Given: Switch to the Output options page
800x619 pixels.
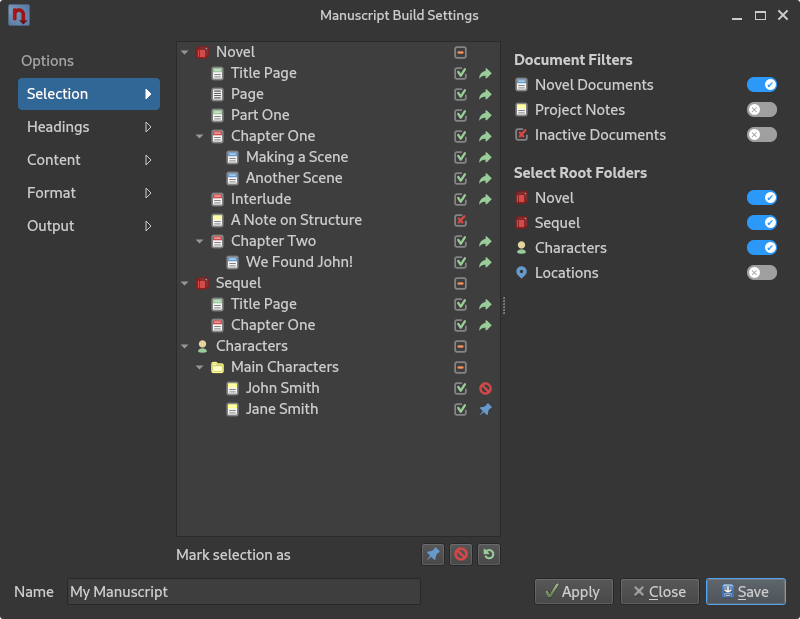Looking at the screenshot, I should tap(89, 226).
